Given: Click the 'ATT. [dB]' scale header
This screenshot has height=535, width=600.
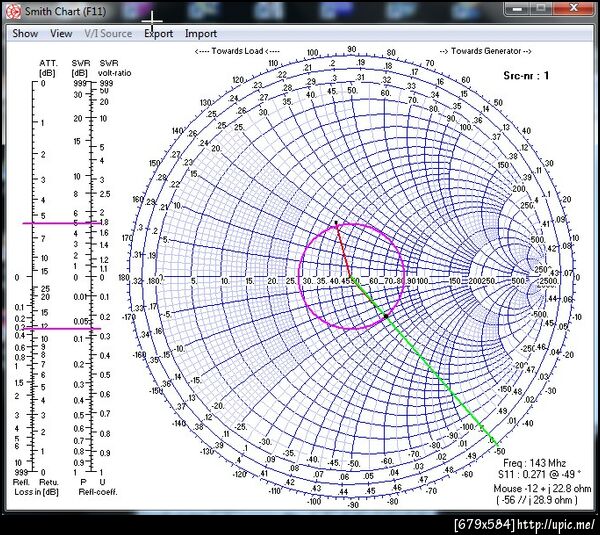Looking at the screenshot, I should (48, 68).
